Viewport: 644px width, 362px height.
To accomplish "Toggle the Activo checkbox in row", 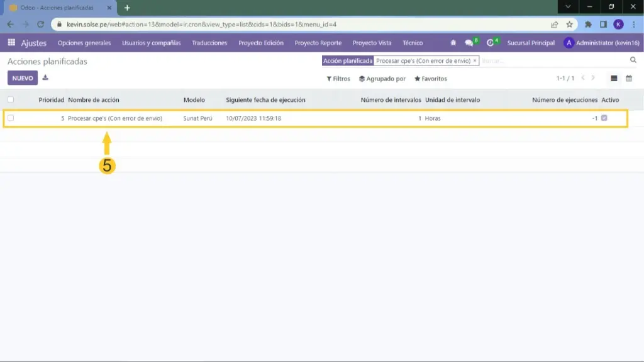I will click(x=604, y=118).
